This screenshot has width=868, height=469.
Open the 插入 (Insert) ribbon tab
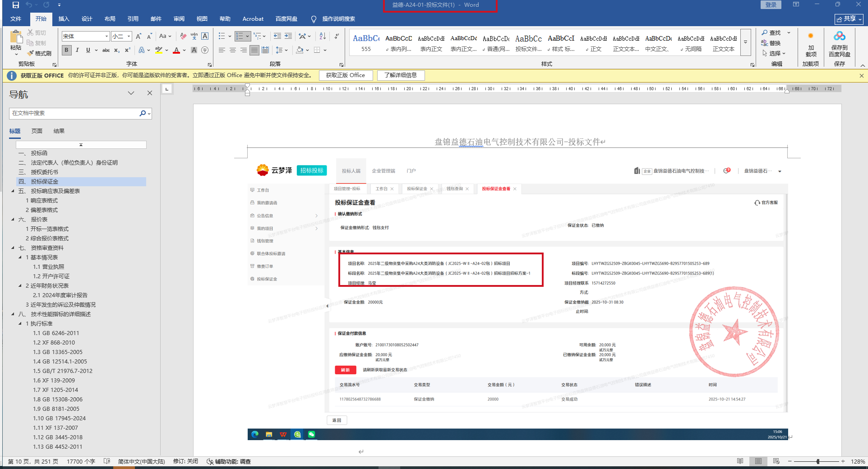64,19
